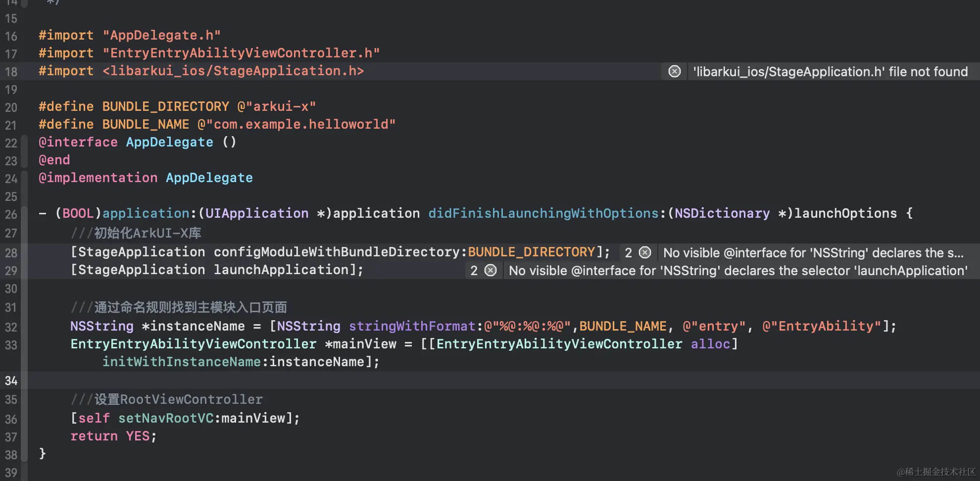
Task: Click the didFinishLaunchingWithOptions method name
Action: coord(543,213)
